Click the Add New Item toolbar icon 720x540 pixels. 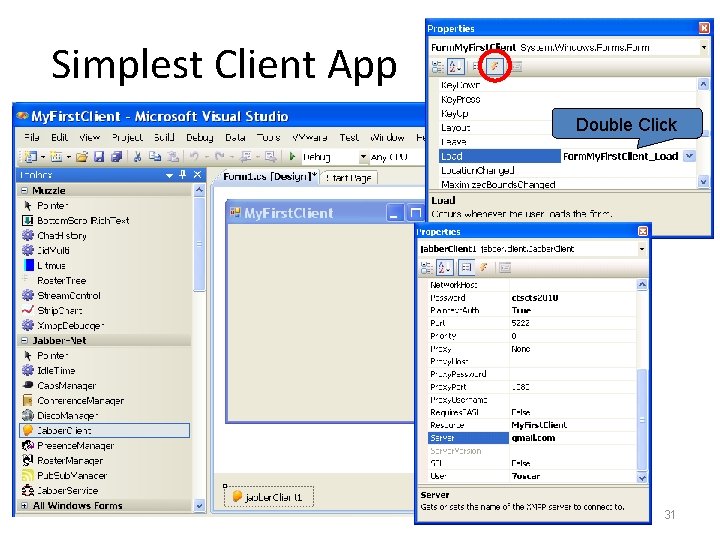[56, 157]
